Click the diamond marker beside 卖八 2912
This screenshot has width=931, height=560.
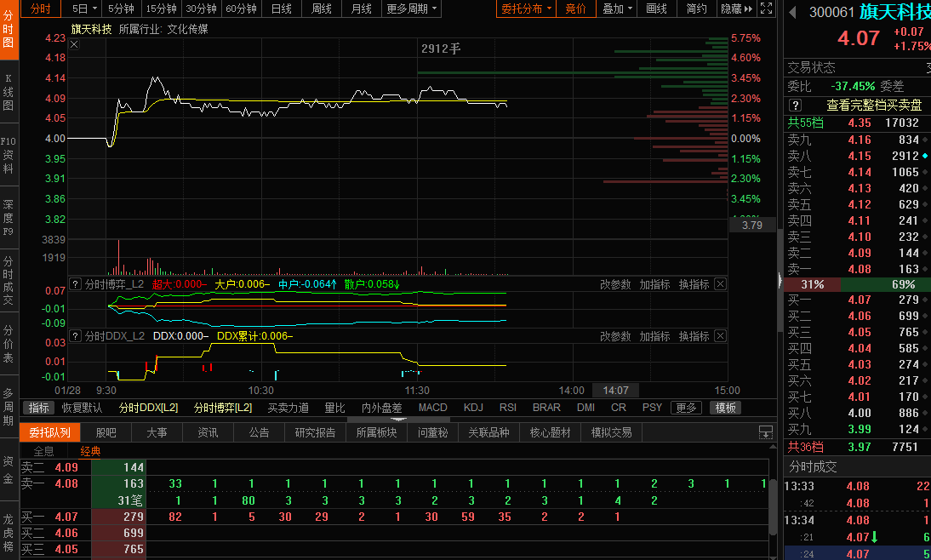pyautogui.click(x=925, y=156)
